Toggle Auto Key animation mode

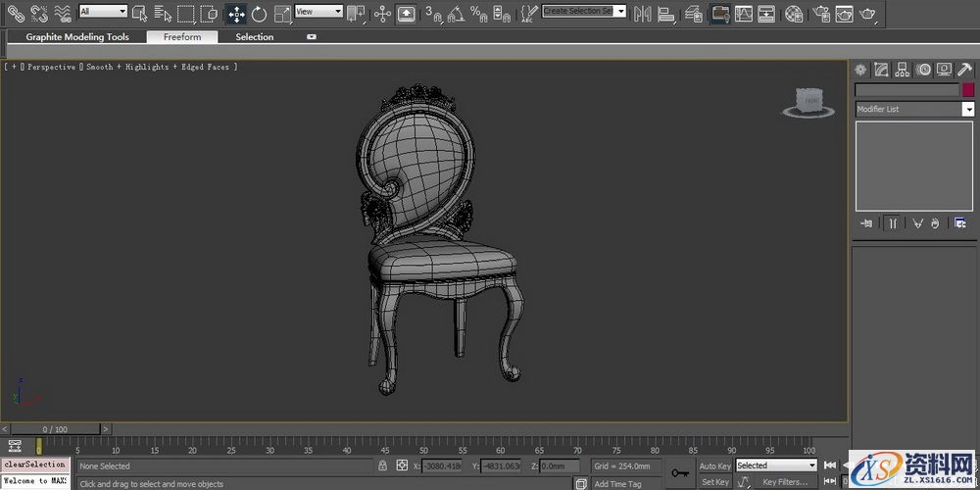(x=714, y=465)
